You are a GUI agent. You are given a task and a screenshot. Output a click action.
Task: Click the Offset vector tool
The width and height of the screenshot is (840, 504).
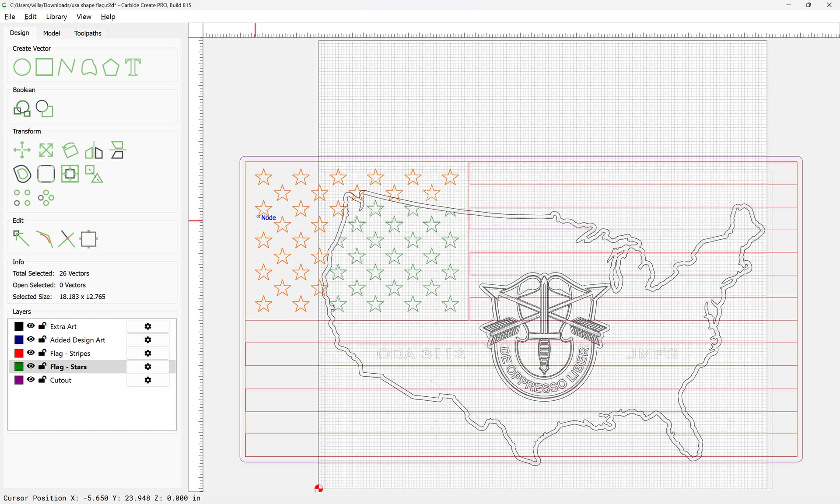(x=22, y=174)
